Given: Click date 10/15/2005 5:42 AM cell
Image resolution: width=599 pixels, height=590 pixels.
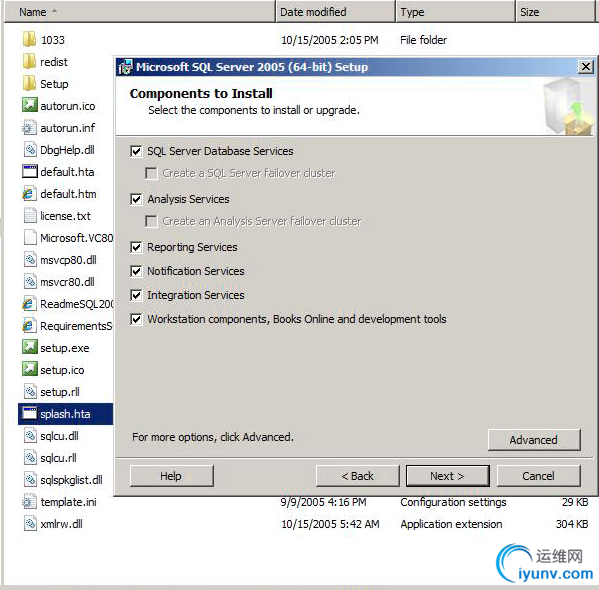Looking at the screenshot, I should (330, 524).
